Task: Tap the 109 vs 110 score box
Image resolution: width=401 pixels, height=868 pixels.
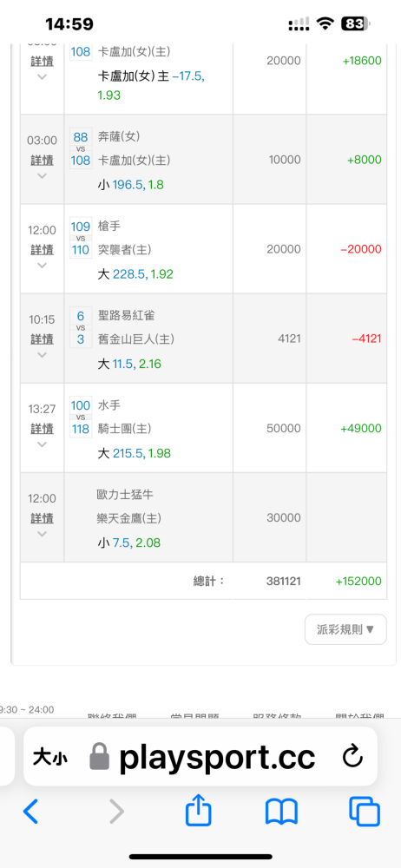Action: click(x=81, y=238)
